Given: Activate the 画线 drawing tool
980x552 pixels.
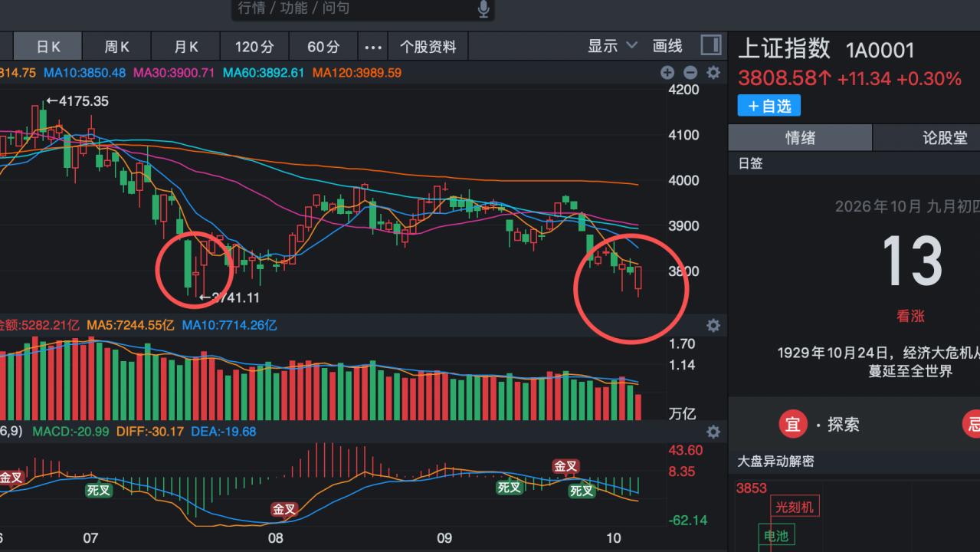Looking at the screenshot, I should [x=667, y=46].
